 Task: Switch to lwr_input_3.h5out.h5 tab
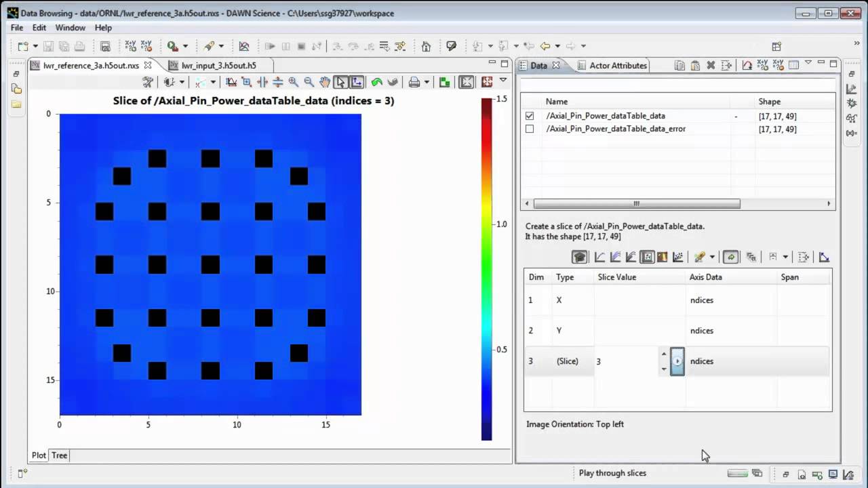coord(218,66)
